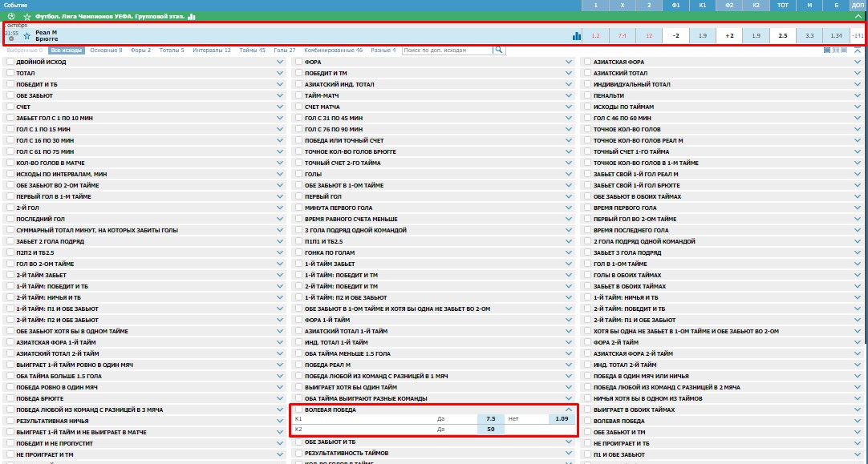
Task: Tick the ИНДИВИДУАЛЬНЫЙ ТОТАЛ checkbox
Action: [x=587, y=84]
